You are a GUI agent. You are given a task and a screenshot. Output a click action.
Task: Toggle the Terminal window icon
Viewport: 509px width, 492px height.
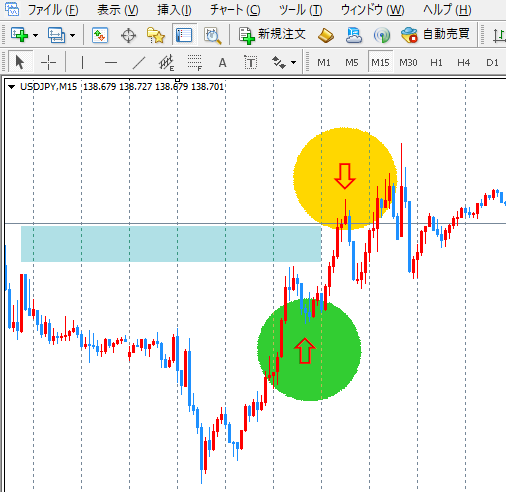(x=183, y=35)
